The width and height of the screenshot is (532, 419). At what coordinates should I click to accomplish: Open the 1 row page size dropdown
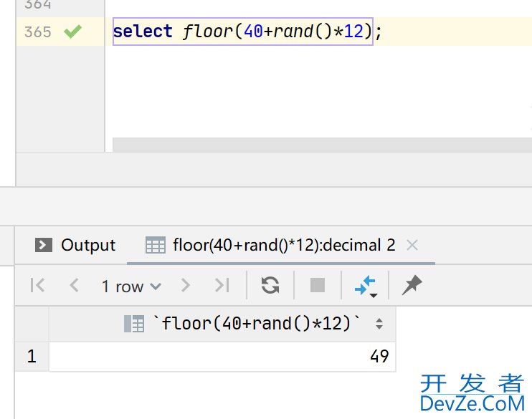(x=131, y=286)
